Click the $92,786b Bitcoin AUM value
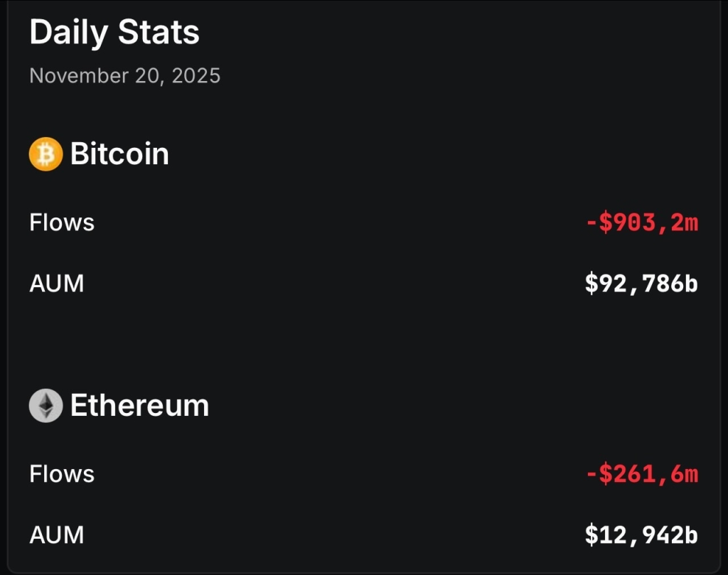 (x=641, y=284)
